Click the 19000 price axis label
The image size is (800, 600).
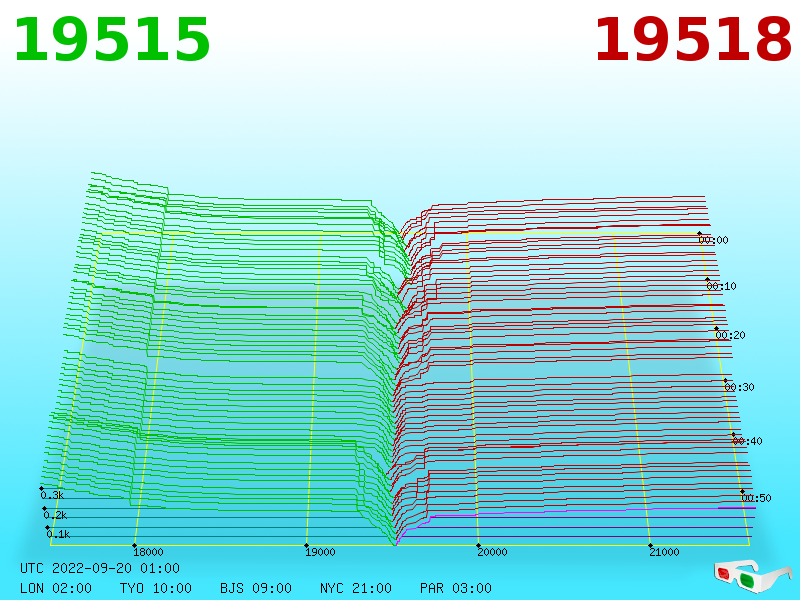(x=320, y=552)
